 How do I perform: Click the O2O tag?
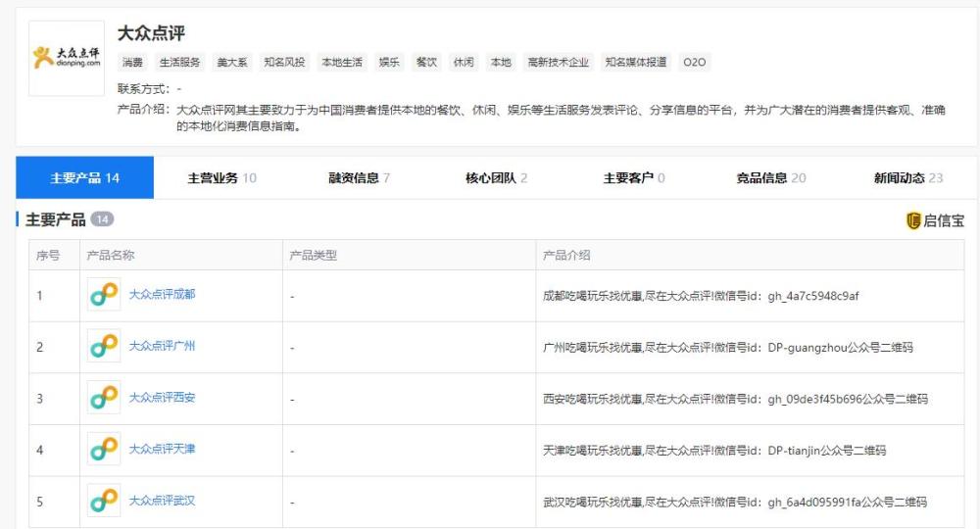click(x=695, y=62)
